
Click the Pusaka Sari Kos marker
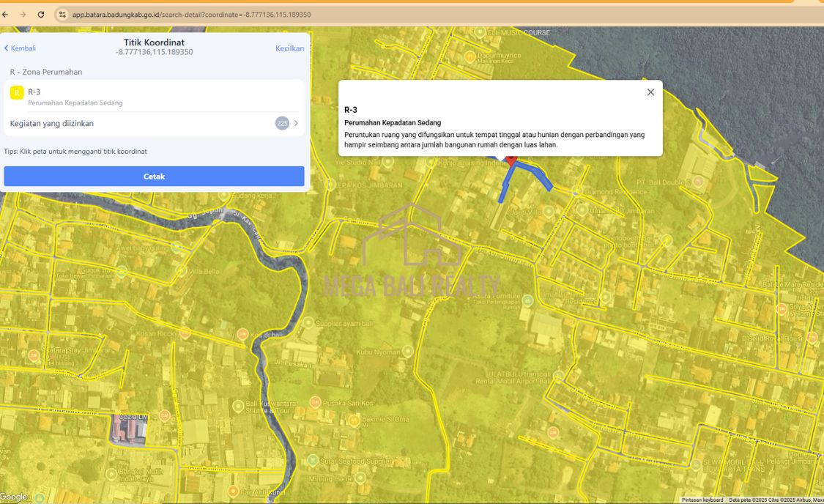pyautogui.click(x=315, y=402)
